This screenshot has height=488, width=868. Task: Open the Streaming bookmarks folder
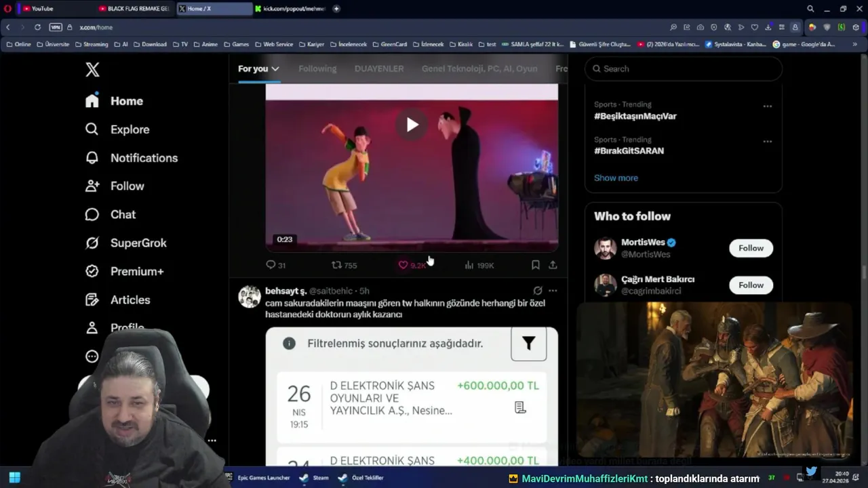(x=92, y=44)
